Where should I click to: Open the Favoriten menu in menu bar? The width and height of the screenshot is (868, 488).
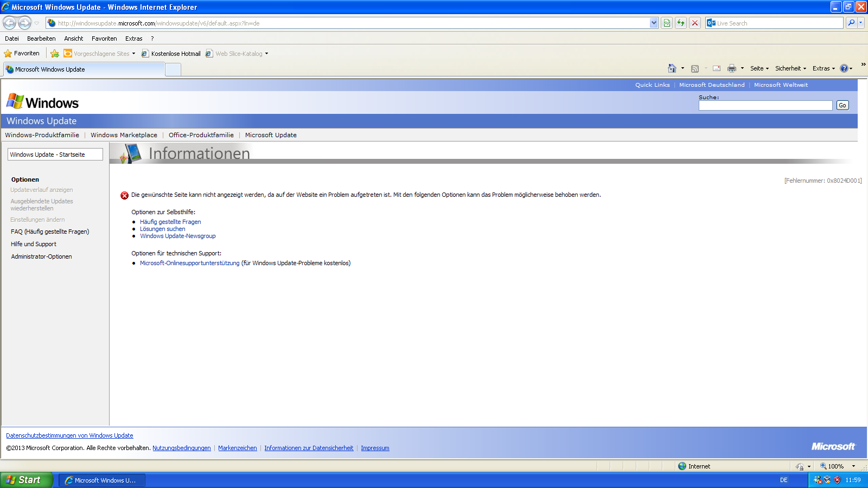(x=104, y=38)
